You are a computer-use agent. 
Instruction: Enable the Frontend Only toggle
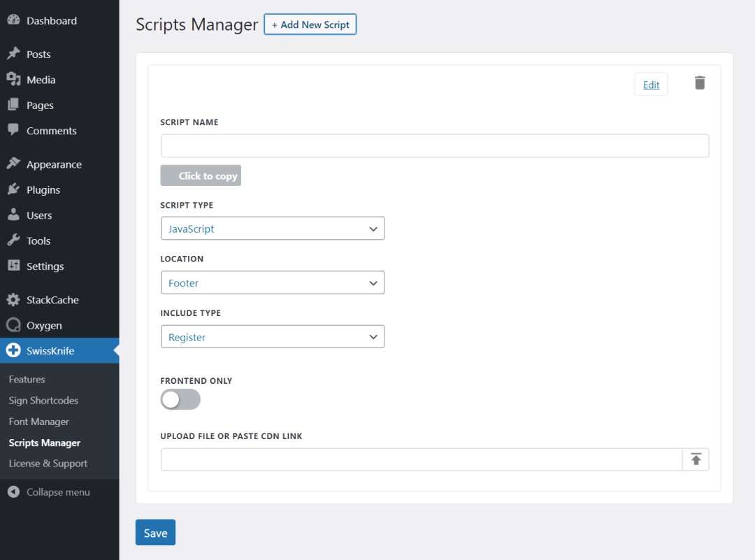click(180, 399)
